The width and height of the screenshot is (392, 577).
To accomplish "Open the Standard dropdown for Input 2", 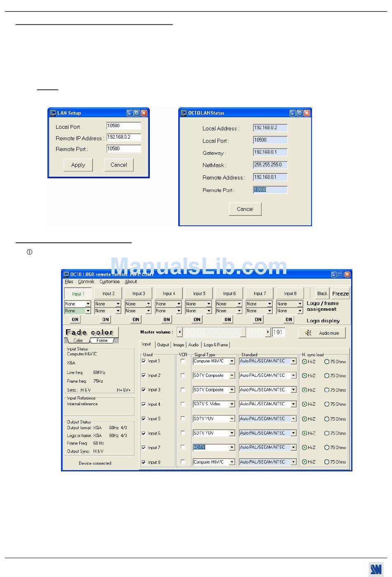I will click(293, 376).
